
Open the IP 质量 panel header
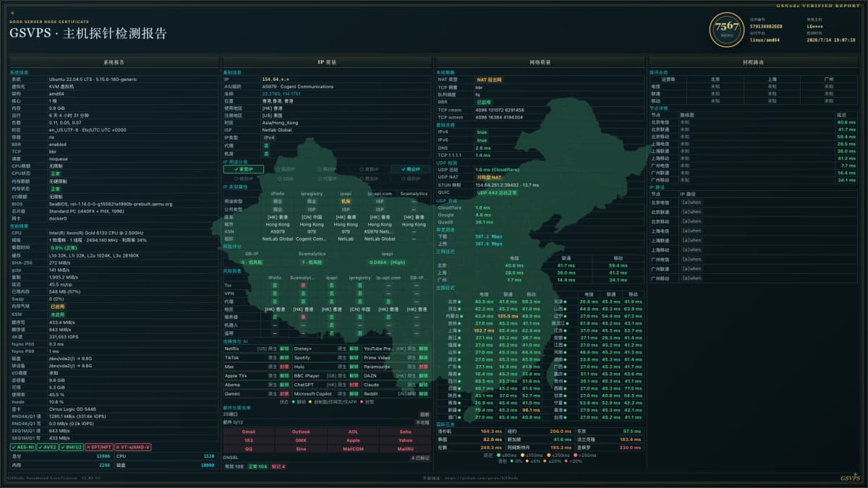(326, 63)
